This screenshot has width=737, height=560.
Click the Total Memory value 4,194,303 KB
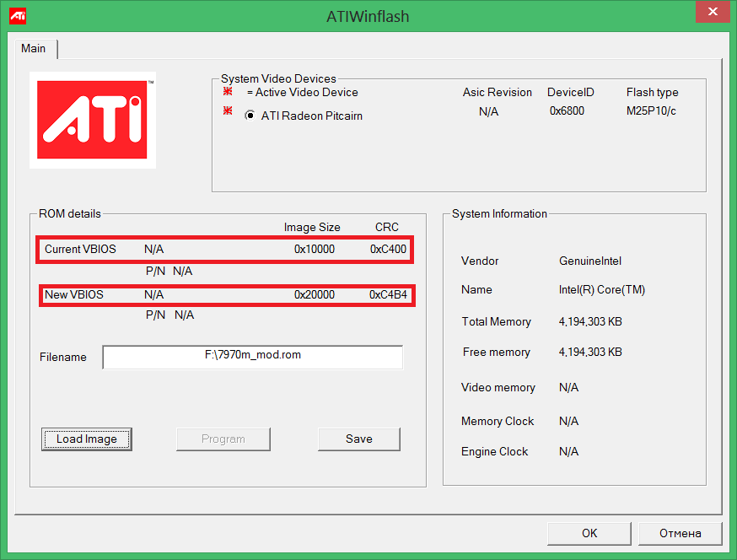[590, 321]
